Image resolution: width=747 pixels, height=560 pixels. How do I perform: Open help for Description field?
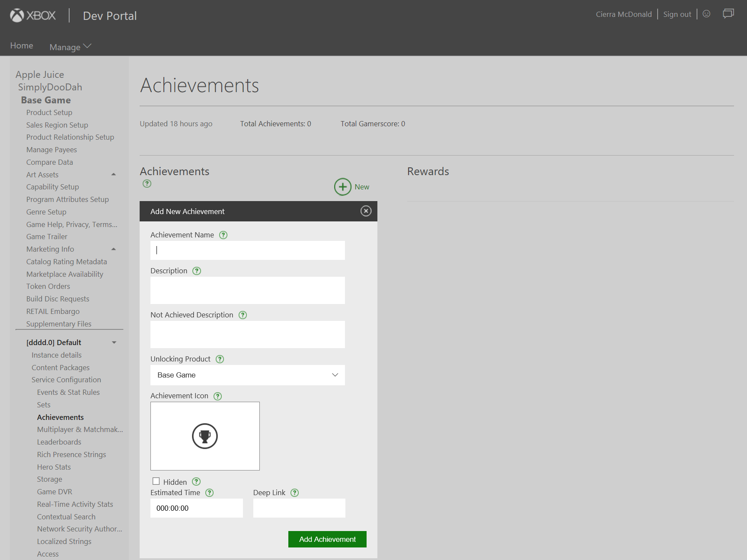(x=197, y=271)
